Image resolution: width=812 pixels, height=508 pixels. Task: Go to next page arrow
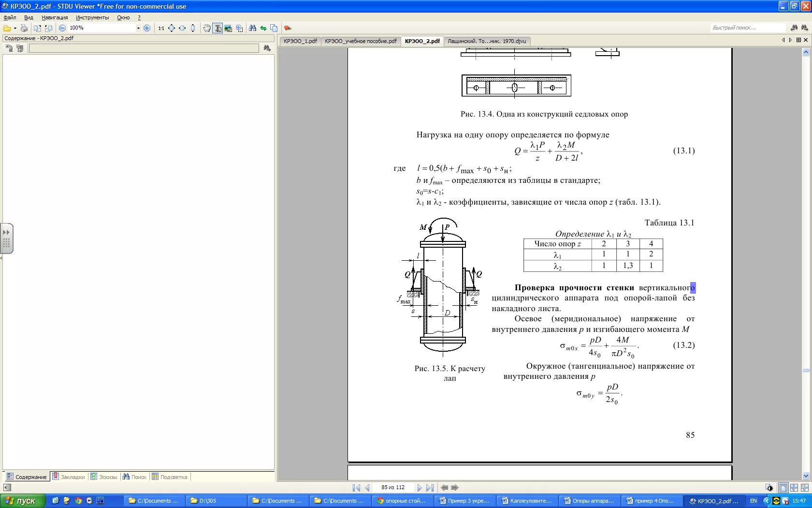tap(420, 488)
